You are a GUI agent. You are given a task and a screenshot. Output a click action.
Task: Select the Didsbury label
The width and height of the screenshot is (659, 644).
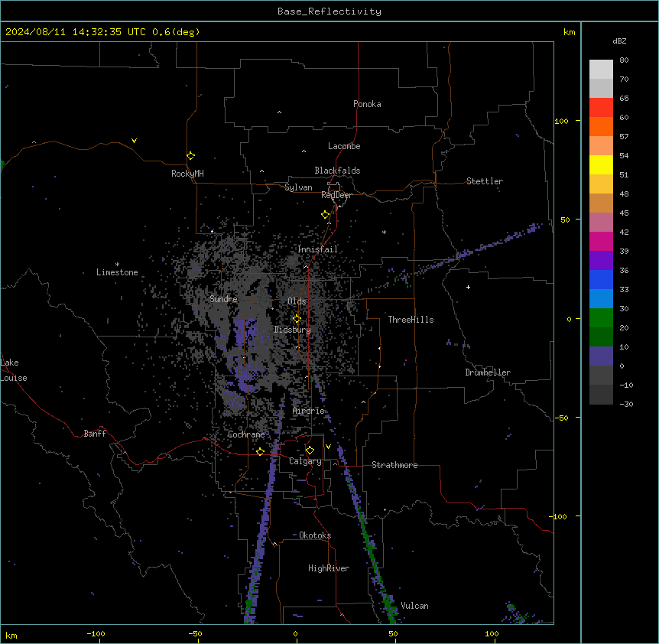pyautogui.click(x=293, y=330)
